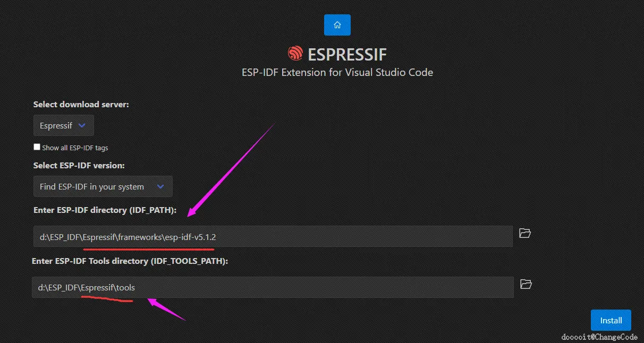Image resolution: width=644 pixels, height=343 pixels.
Task: Click the "Select ESP-IDF version:" label
Action: pos(79,165)
